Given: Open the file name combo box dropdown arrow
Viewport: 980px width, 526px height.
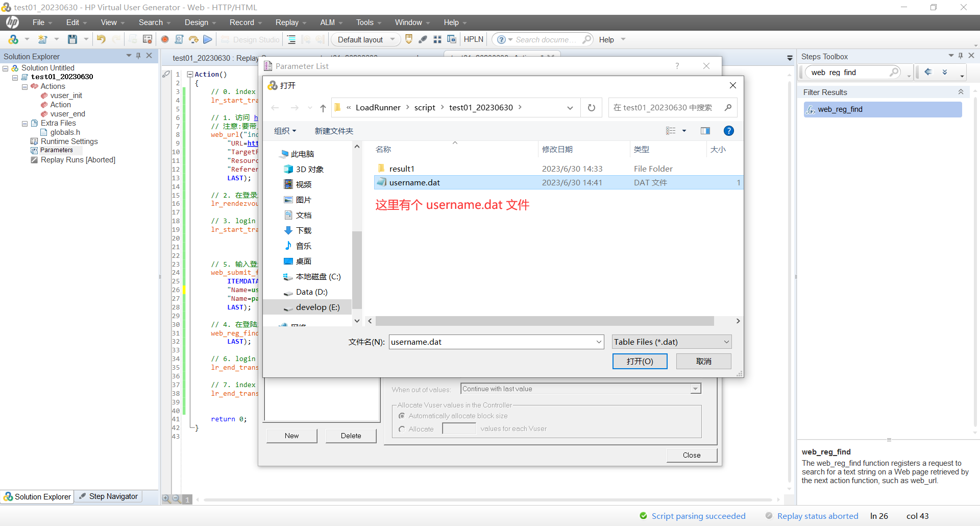Looking at the screenshot, I should click(599, 342).
